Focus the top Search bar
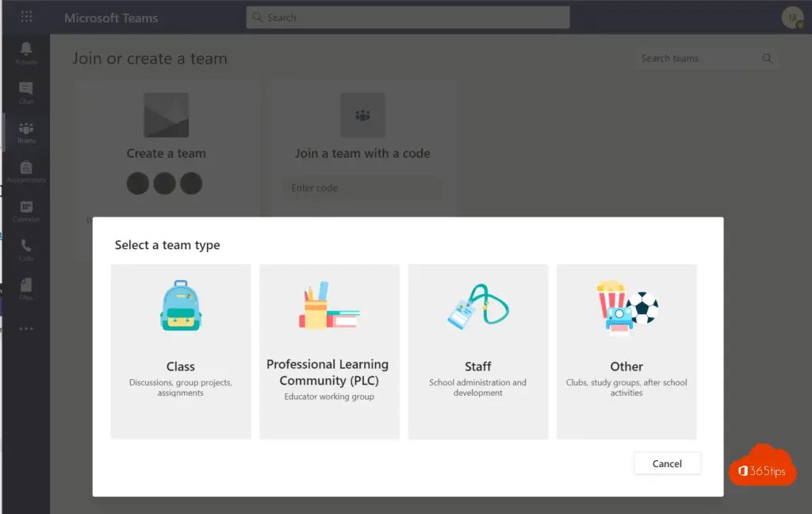This screenshot has height=514, width=812. pyautogui.click(x=408, y=17)
